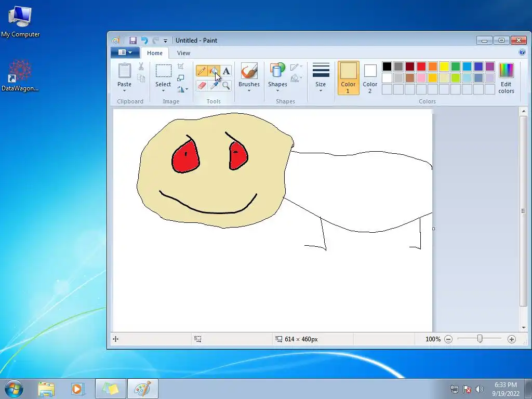Click the Paste clipboard icon

click(x=125, y=71)
